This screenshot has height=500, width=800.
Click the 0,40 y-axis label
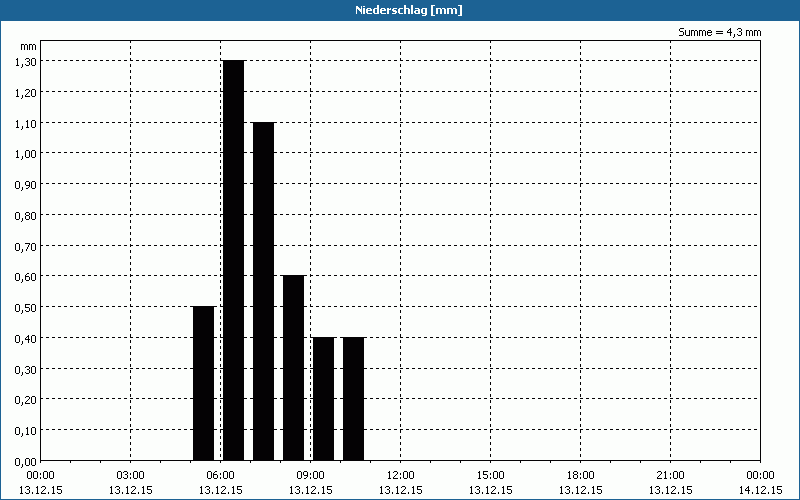[x=26, y=338]
